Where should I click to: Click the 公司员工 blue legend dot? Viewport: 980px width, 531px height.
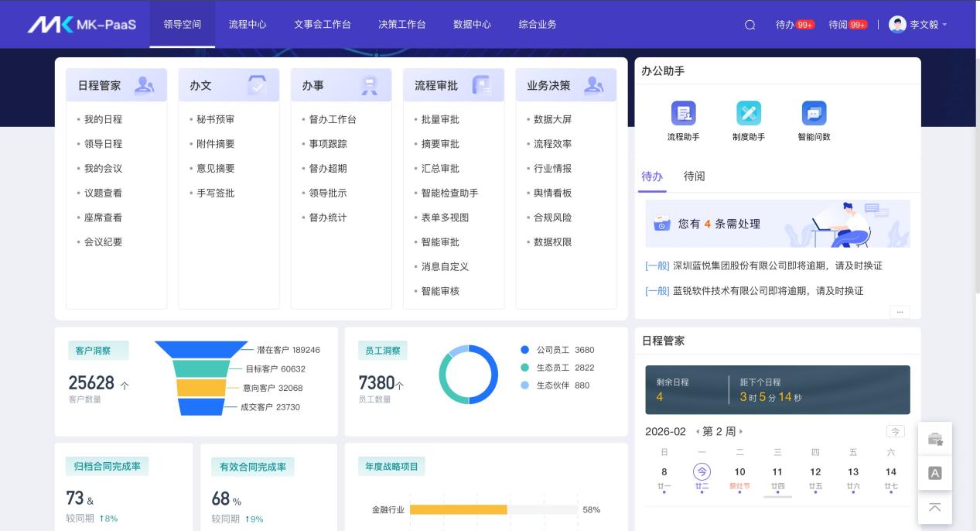point(525,350)
